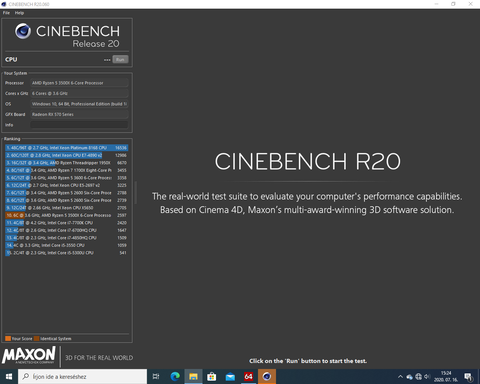Open Task View from the taskbar
This screenshot has height=384, width=480.
coord(156,377)
